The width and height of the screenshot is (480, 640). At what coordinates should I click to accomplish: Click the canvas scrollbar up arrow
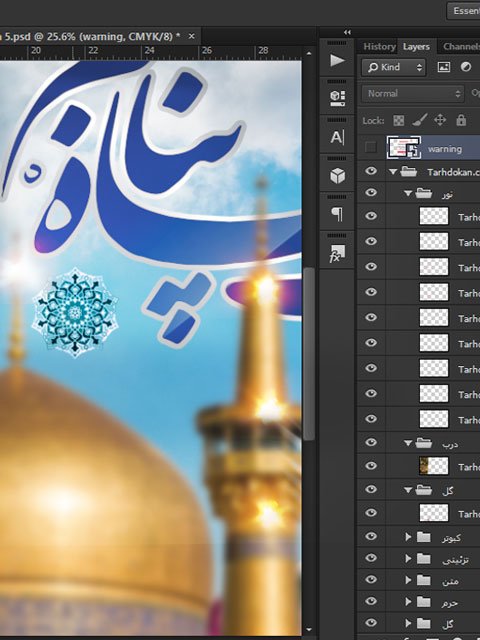(309, 53)
